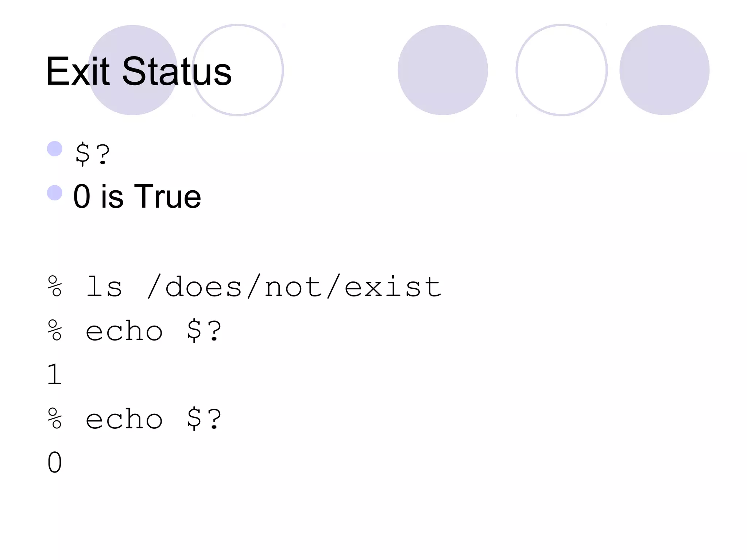
Task: Click the "echo" word directly above output "1"
Action: pos(124,331)
